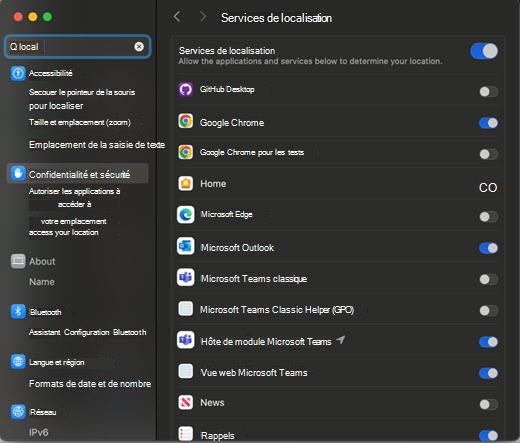Disable location for Hôte de module Microsoft Teams
Image resolution: width=520 pixels, height=443 pixels.
489,342
